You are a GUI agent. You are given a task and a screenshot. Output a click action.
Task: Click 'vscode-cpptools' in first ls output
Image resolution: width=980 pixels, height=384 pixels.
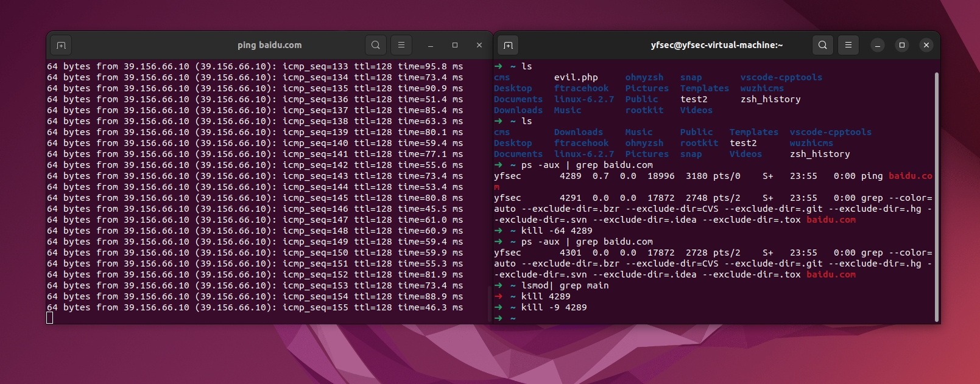(781, 77)
